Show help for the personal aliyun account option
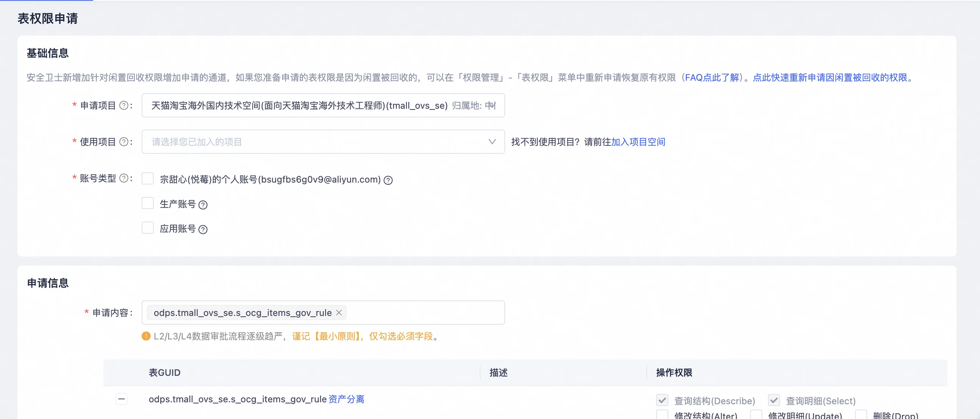Viewport: 980px width, 419px height. (388, 180)
